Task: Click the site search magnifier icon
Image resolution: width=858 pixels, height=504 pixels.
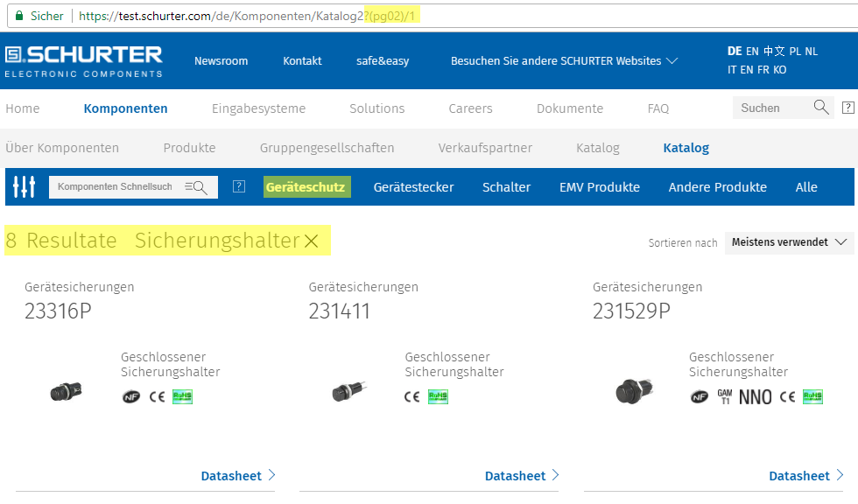Action: (821, 107)
